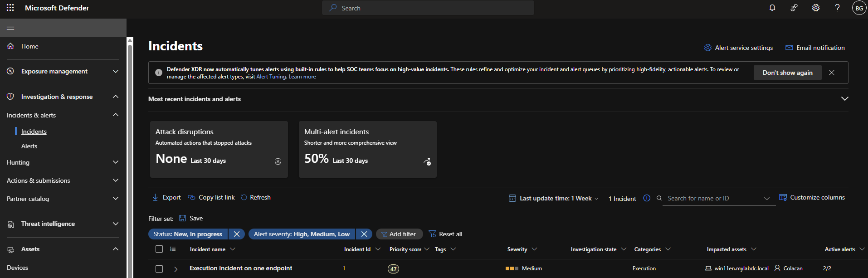Open the notifications bell icon
868x278 pixels.
tap(772, 8)
